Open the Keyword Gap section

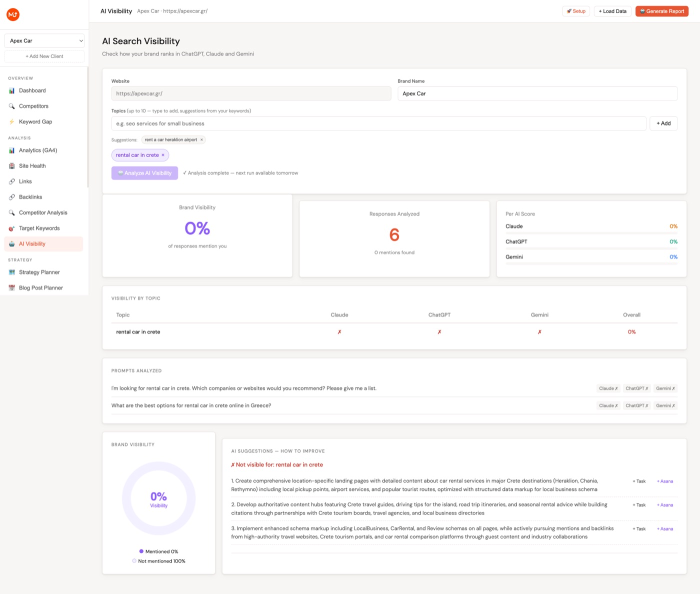43,121
